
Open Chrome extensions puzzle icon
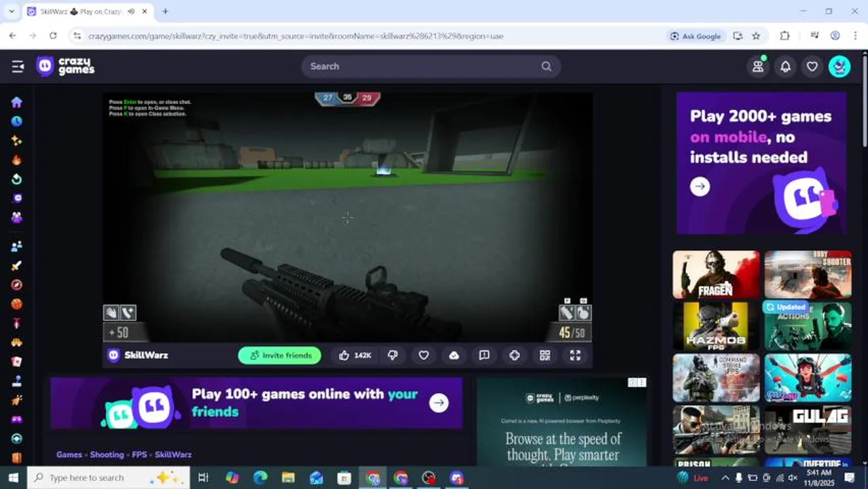[x=784, y=36]
